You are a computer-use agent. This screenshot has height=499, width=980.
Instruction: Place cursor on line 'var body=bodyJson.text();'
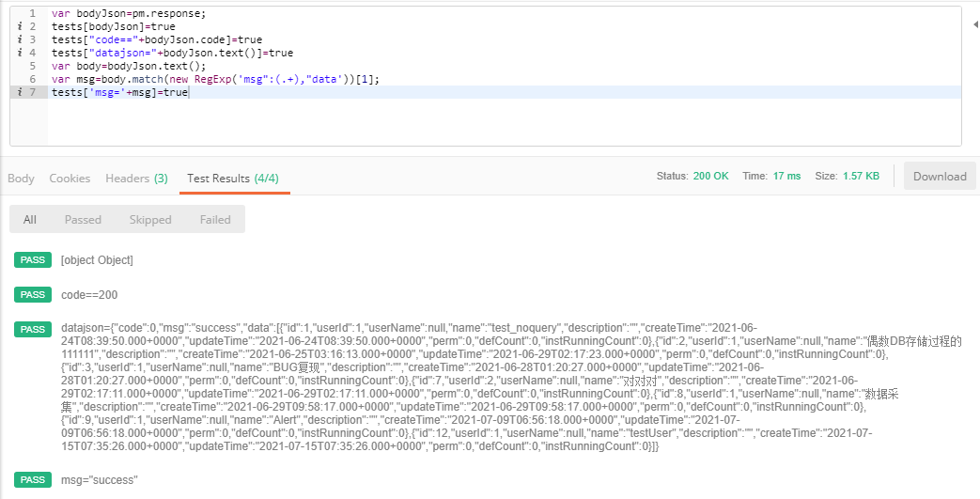pyautogui.click(x=128, y=66)
